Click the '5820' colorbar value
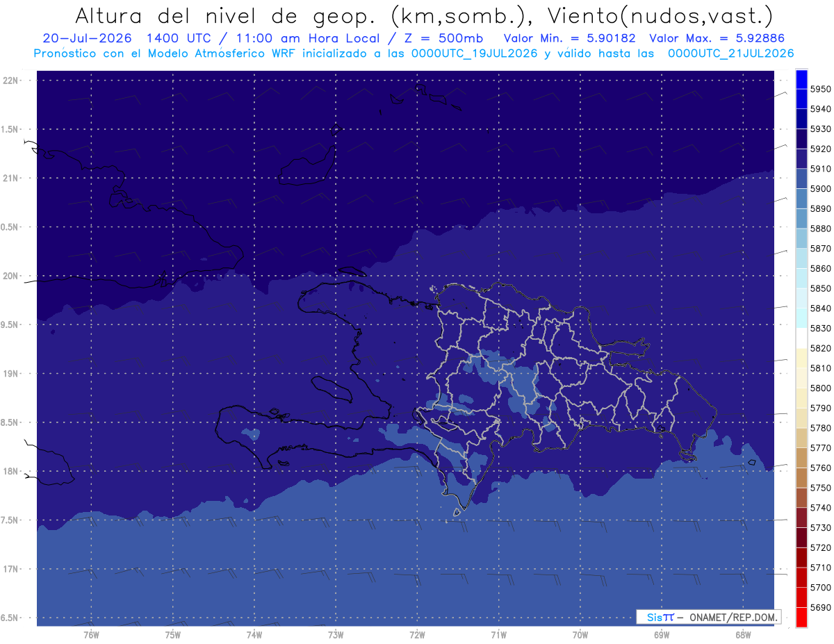The width and height of the screenshot is (834, 644). (x=821, y=348)
